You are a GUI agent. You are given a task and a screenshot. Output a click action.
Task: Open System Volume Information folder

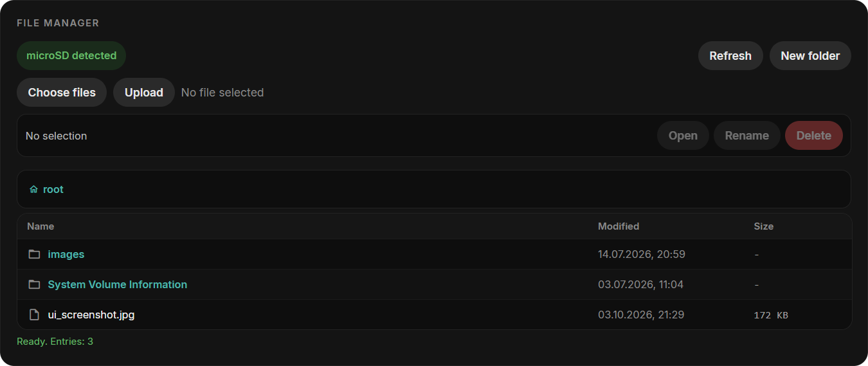tap(118, 284)
